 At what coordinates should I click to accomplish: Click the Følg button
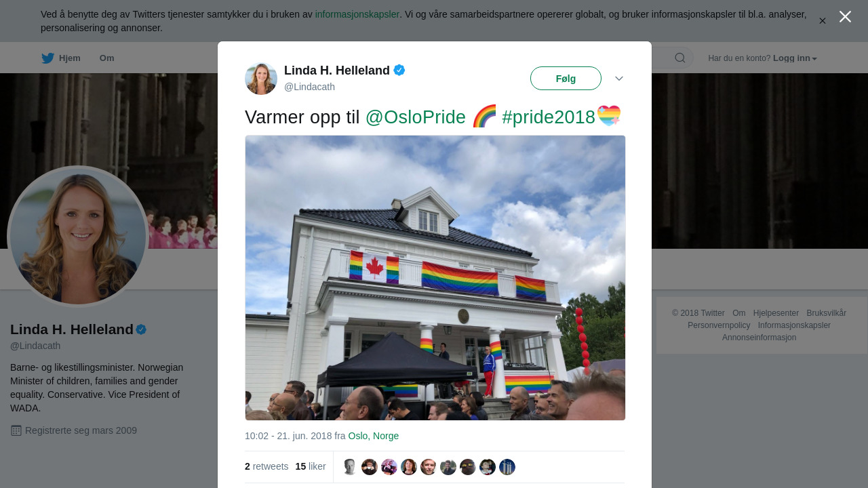pyautogui.click(x=566, y=79)
